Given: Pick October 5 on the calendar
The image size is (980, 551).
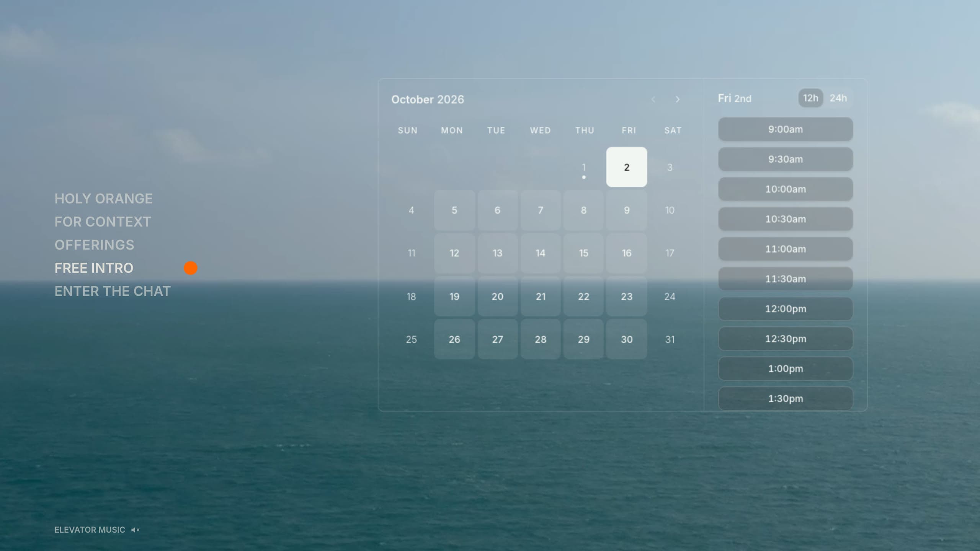Looking at the screenshot, I should tap(454, 210).
